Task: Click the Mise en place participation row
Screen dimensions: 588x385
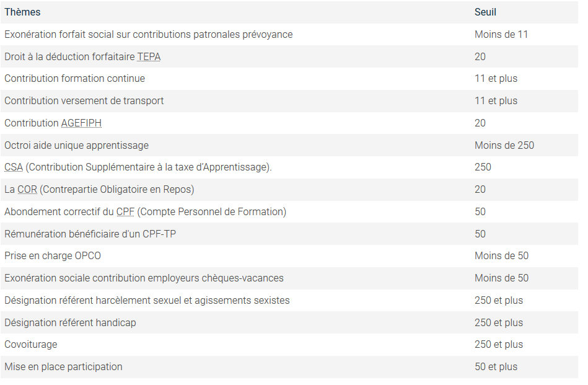Action: [289, 366]
